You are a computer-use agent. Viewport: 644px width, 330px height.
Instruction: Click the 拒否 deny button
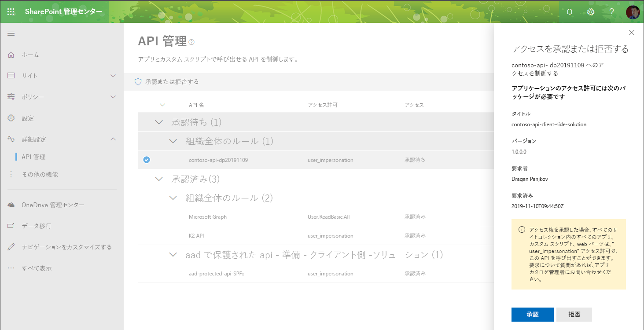(x=574, y=315)
